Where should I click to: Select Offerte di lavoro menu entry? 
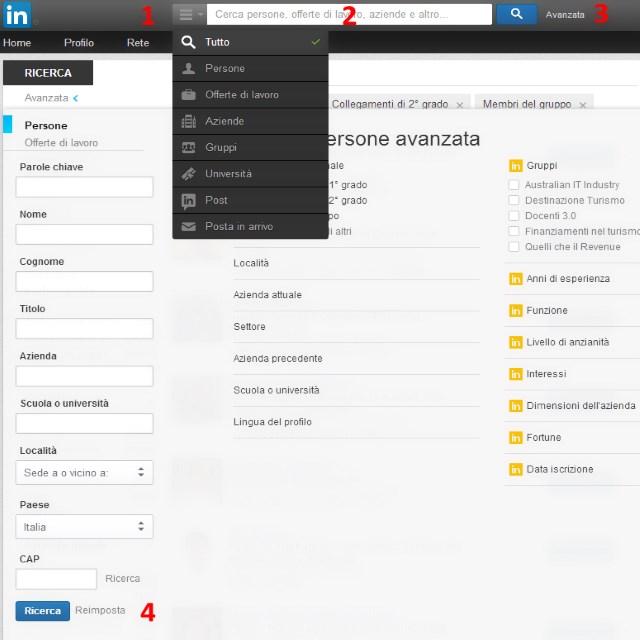pyautogui.click(x=250, y=95)
